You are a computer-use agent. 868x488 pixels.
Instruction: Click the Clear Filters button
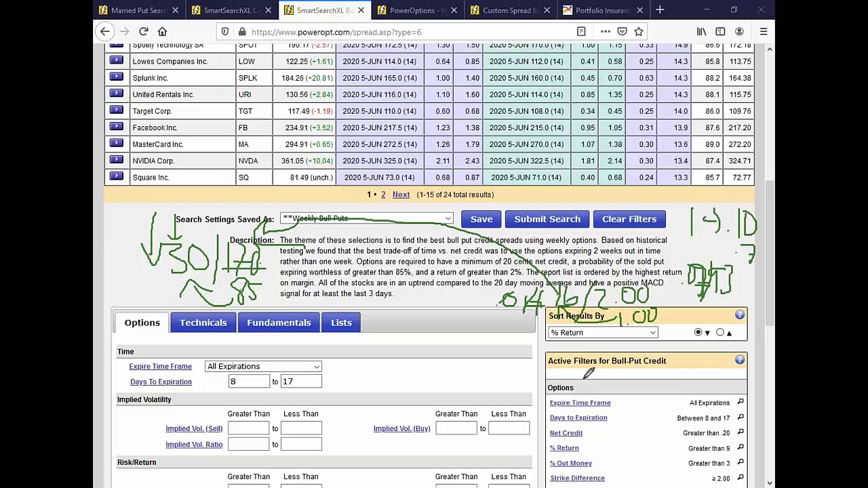click(x=629, y=219)
